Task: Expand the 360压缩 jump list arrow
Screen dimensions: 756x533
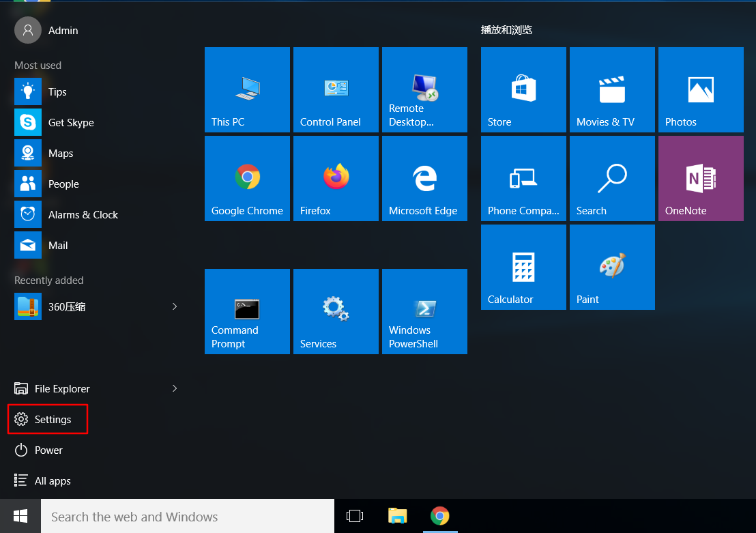Action: [175, 307]
